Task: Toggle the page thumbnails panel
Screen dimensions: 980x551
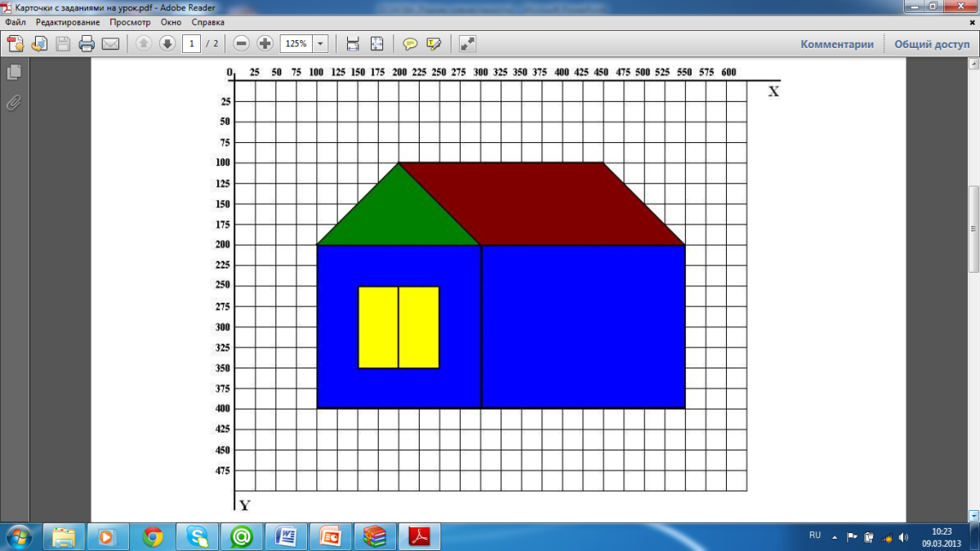Action: [x=14, y=73]
